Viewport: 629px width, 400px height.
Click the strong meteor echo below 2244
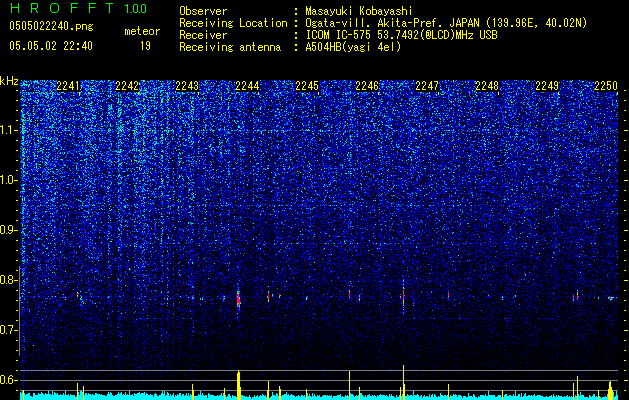[x=238, y=299]
